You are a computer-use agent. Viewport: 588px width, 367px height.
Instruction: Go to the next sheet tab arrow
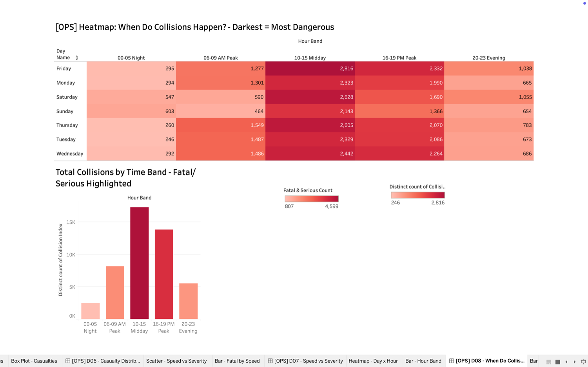(575, 362)
